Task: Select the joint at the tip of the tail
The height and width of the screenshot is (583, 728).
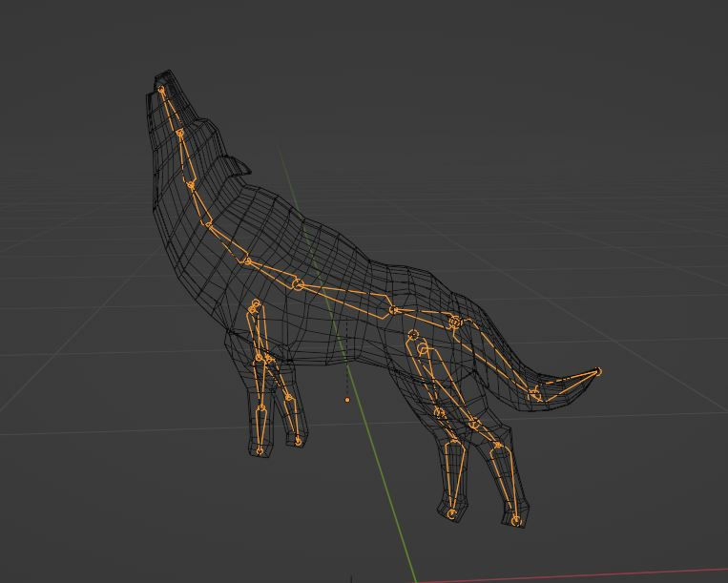Action: click(598, 371)
